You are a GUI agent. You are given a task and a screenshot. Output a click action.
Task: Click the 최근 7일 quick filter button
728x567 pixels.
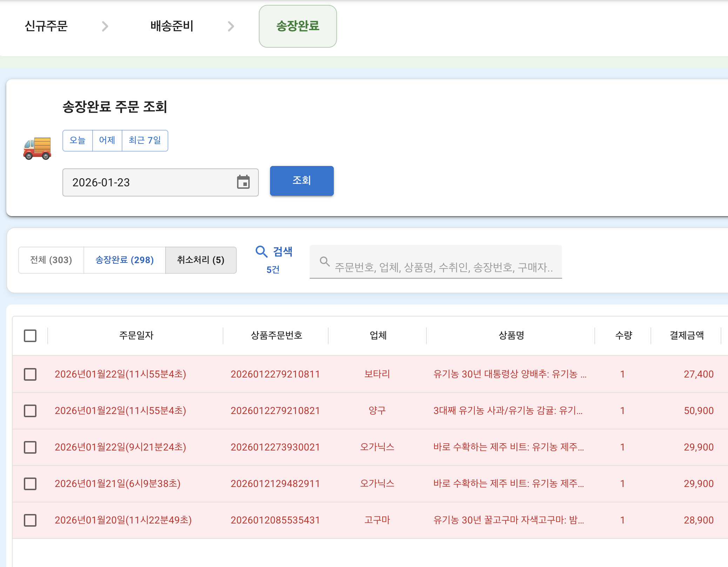pos(145,140)
